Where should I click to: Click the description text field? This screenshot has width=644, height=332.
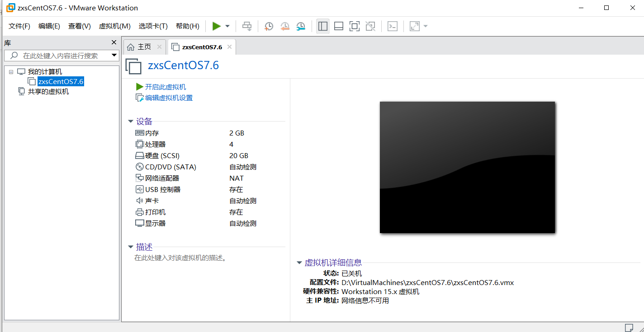click(x=180, y=258)
